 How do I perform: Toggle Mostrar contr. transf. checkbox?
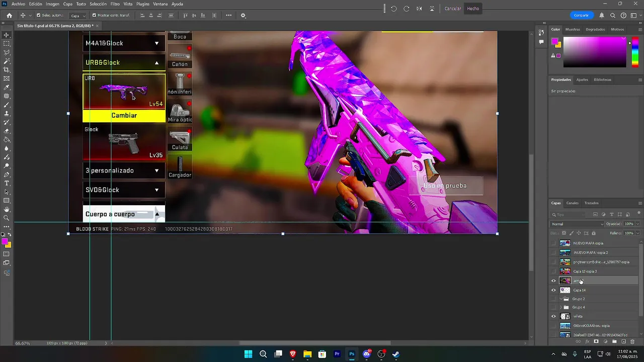click(x=94, y=15)
